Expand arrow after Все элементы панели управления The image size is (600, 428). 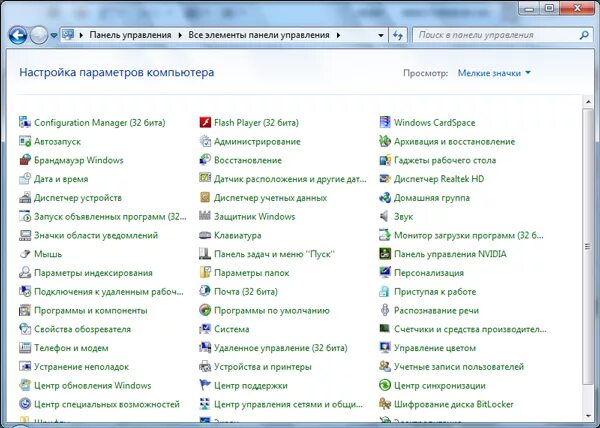(x=338, y=35)
